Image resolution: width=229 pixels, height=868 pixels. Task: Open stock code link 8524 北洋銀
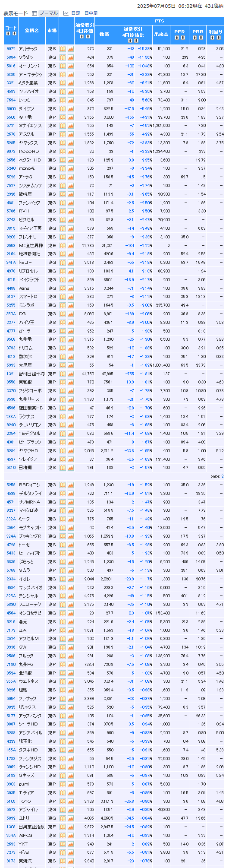(11, 673)
